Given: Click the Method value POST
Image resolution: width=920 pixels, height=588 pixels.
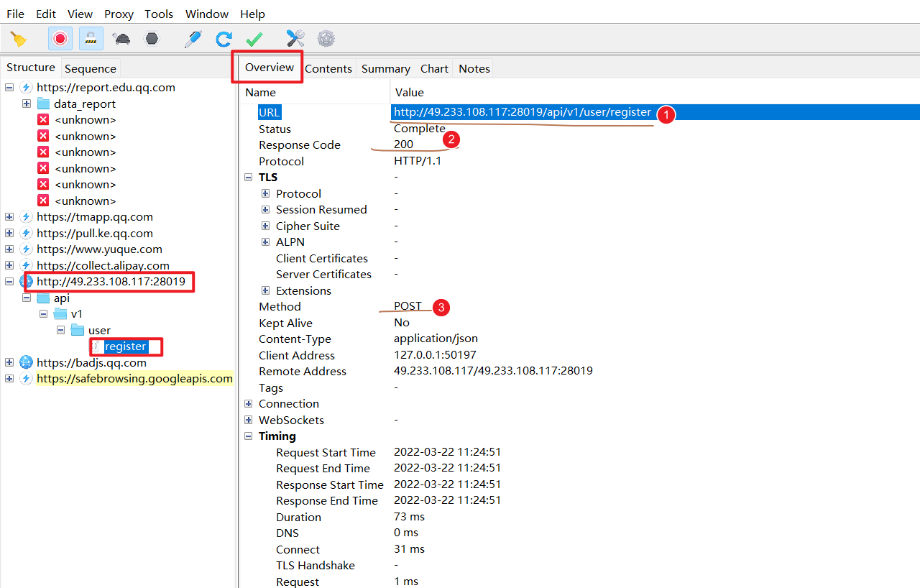Looking at the screenshot, I should [408, 306].
